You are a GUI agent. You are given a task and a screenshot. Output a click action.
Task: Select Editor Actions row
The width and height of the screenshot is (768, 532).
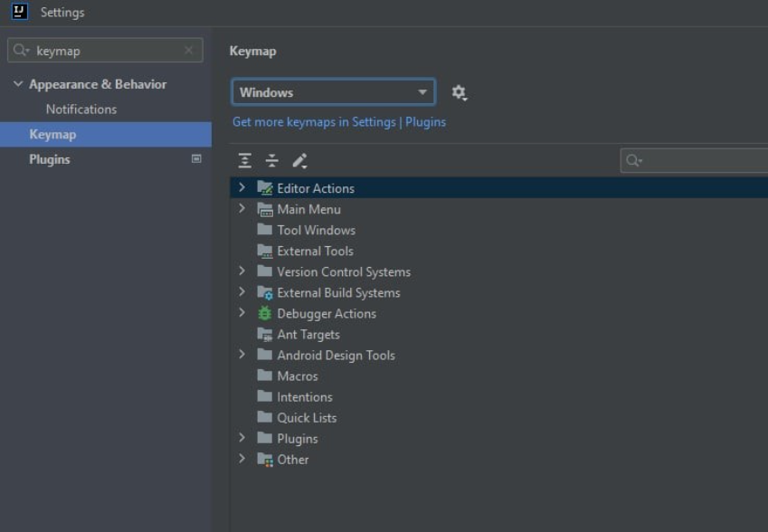(x=499, y=188)
